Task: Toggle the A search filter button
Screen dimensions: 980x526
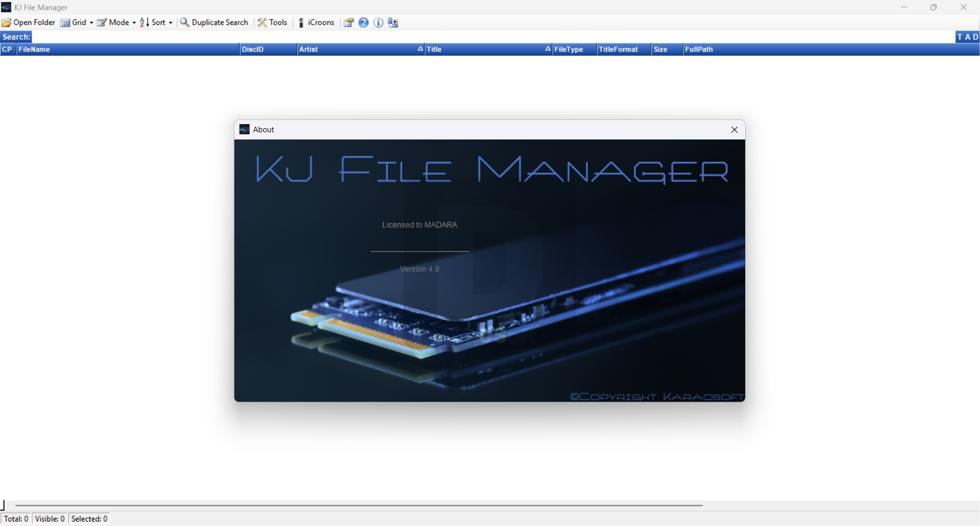Action: pyautogui.click(x=967, y=37)
